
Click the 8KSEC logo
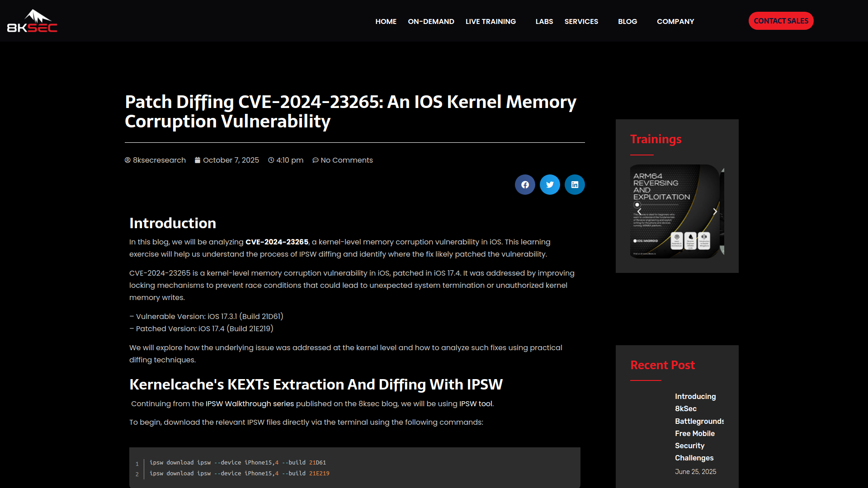point(32,20)
